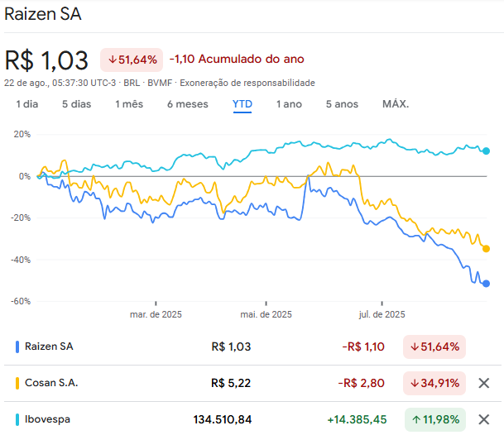Show 6 meses chart range
Screen dimensions: 504x435
[x=187, y=104]
